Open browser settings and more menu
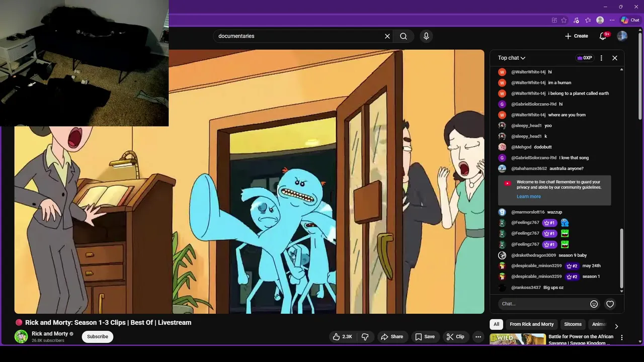 click(x=612, y=20)
